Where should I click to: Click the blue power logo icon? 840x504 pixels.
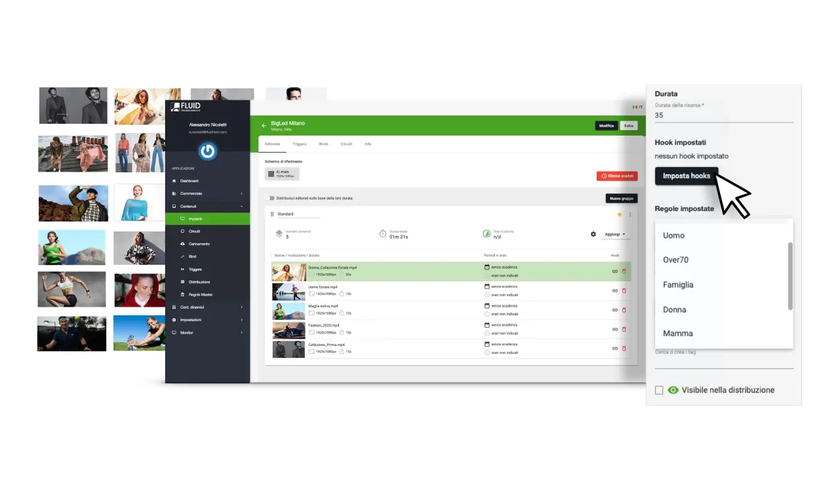[x=208, y=151]
